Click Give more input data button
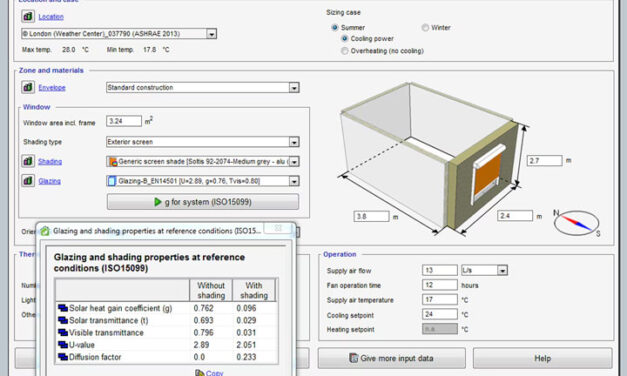This screenshot has width=627, height=376. coord(391,358)
